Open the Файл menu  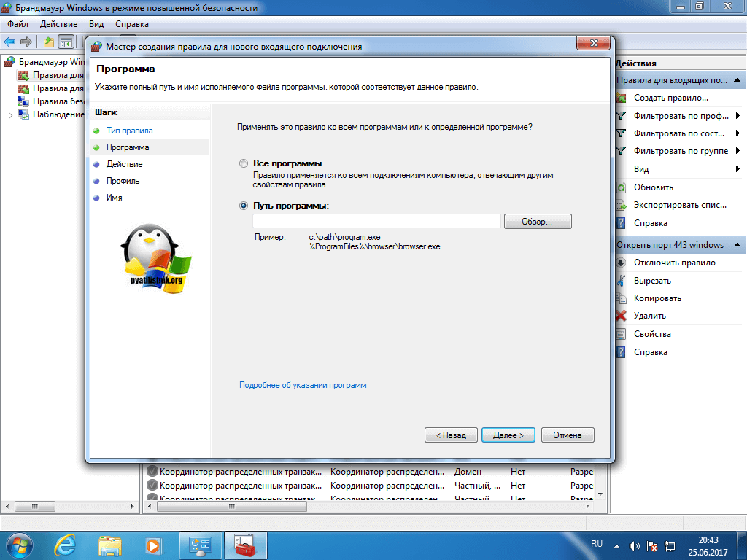[x=18, y=24]
